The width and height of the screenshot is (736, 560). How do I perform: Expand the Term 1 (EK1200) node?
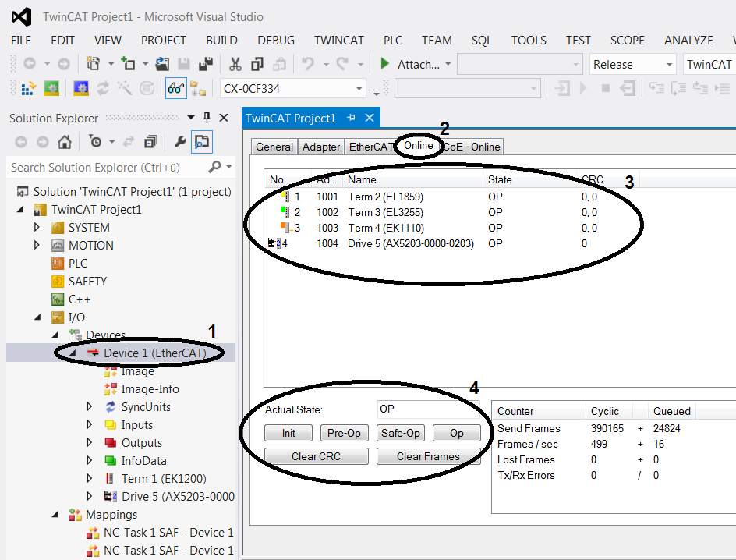coord(89,478)
